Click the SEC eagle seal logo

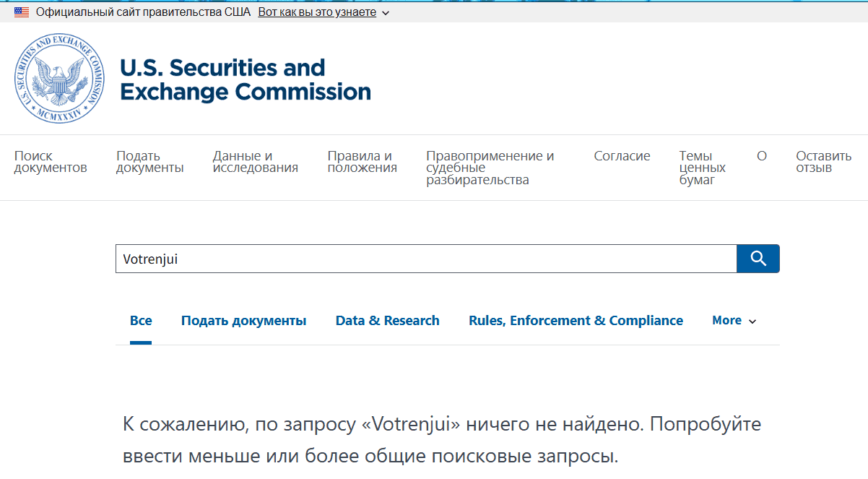(59, 79)
